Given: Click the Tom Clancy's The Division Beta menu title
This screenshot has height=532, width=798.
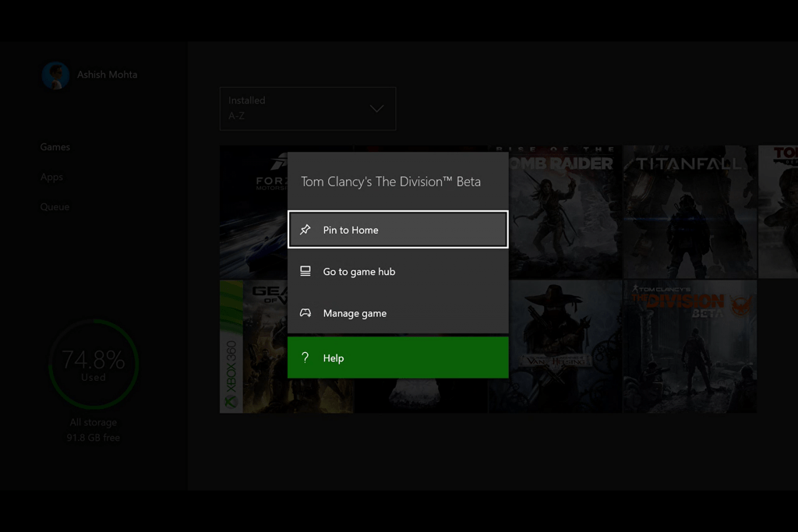Looking at the screenshot, I should click(x=390, y=181).
